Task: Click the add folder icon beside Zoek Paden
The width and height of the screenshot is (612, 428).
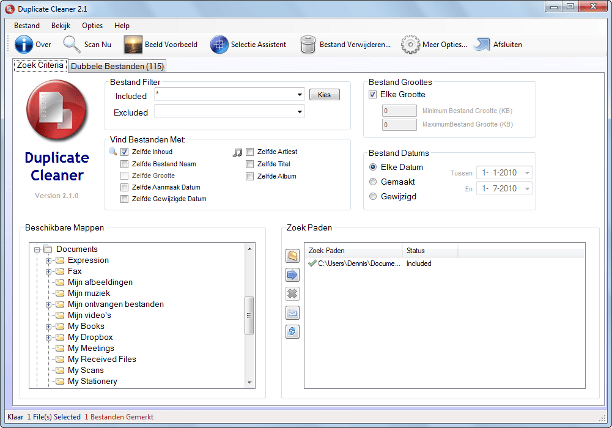Action: click(292, 256)
